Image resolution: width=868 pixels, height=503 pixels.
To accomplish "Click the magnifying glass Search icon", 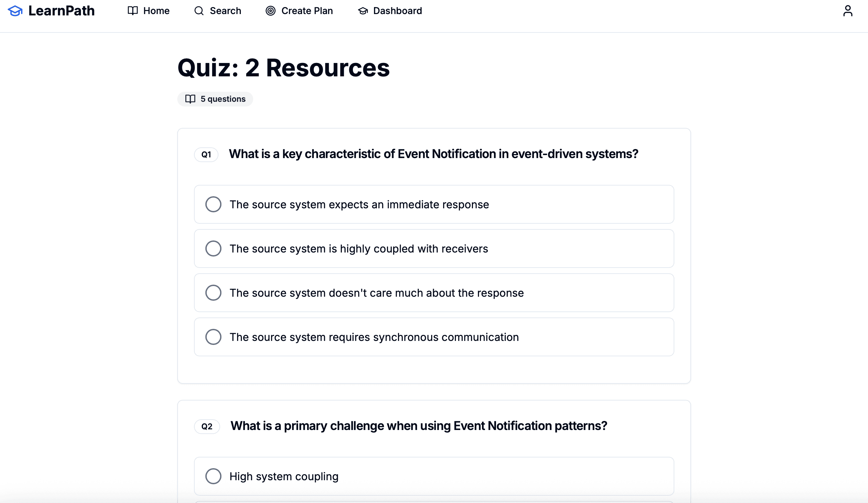I will (199, 11).
